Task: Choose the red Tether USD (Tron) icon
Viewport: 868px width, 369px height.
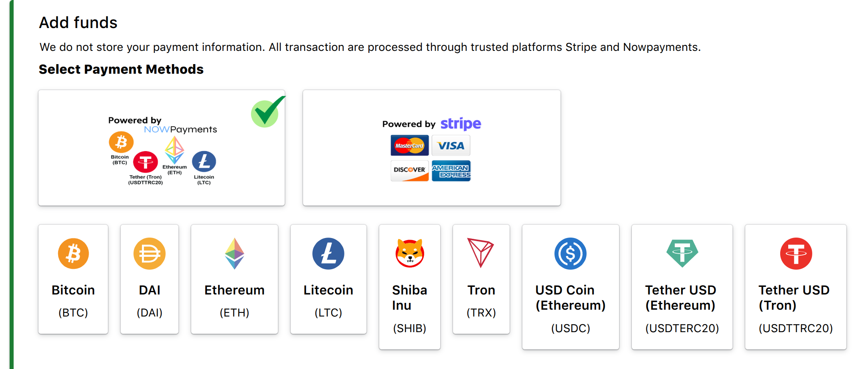Action: point(796,254)
